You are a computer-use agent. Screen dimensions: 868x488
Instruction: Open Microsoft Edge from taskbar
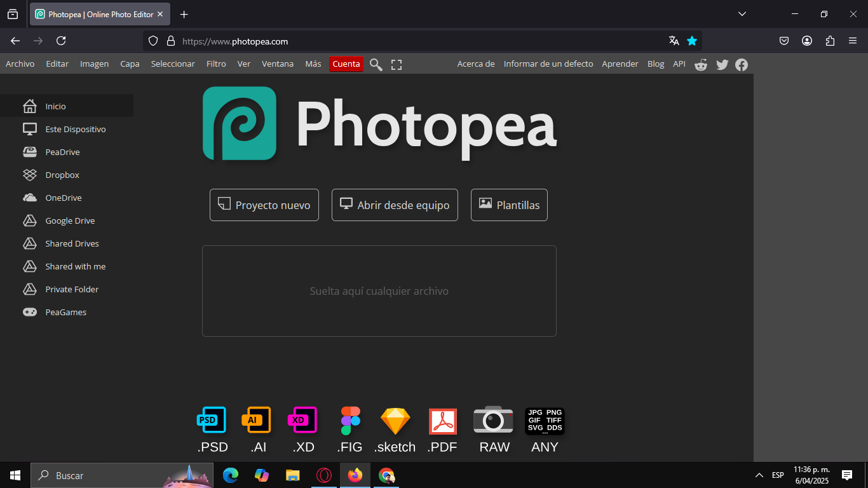tap(231, 475)
